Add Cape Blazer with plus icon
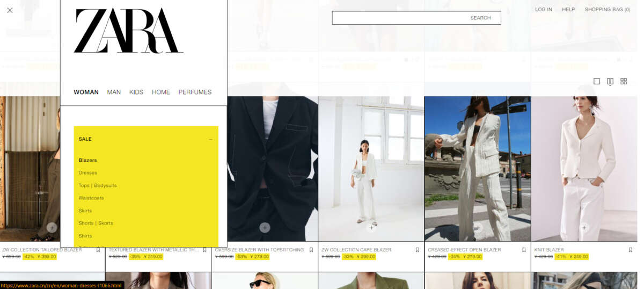 point(371,228)
